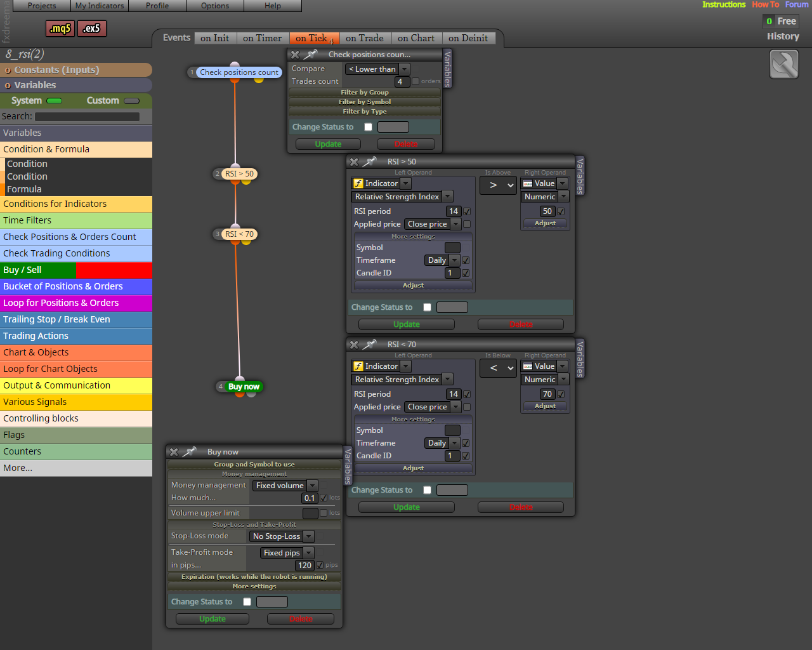
Task: Select the Buy now block node
Action: coord(244,386)
